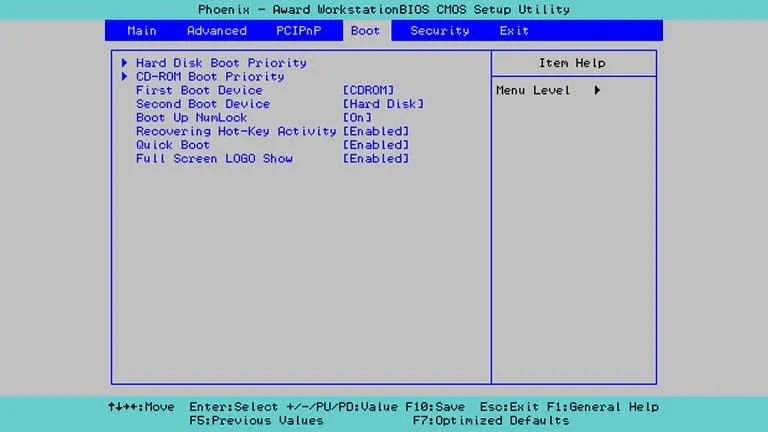This screenshot has height=432, width=768.
Task: Click the Menu Level arrow icon
Action: 597,91
